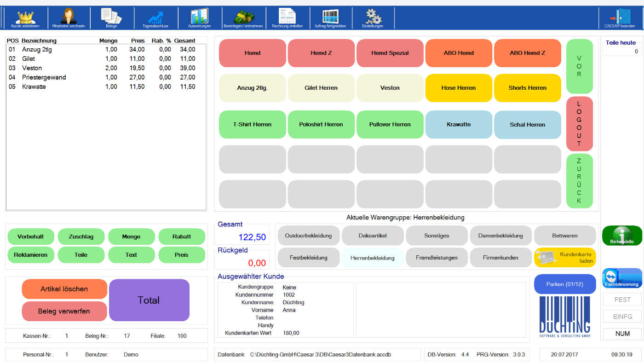Click Rechnung erstellen invoice icon
Screen dimensions: 644x364
tap(287, 18)
